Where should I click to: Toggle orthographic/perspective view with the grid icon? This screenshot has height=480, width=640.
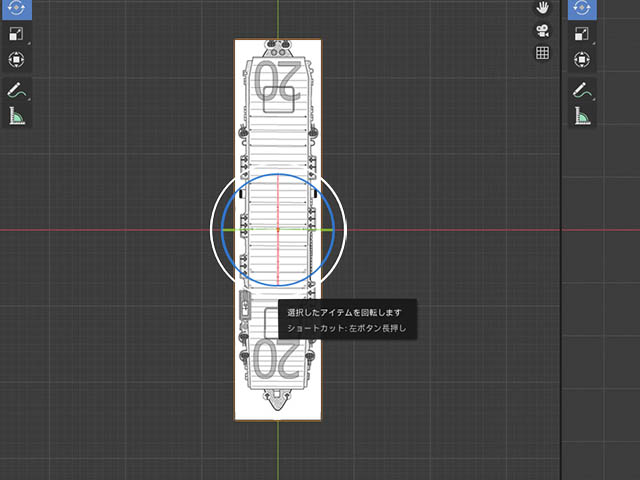click(542, 53)
